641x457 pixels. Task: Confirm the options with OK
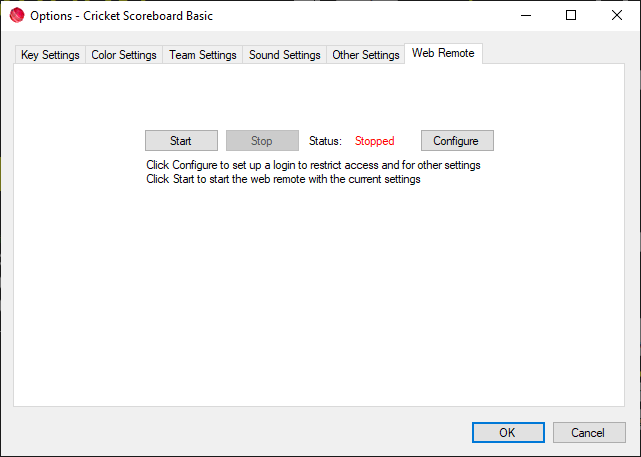pyautogui.click(x=507, y=433)
